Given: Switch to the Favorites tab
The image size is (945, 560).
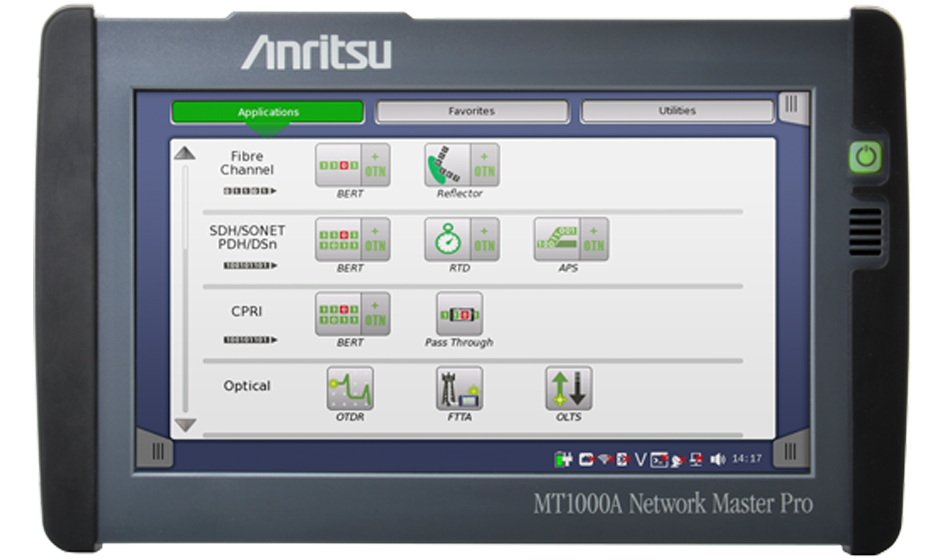Looking at the screenshot, I should tap(472, 111).
